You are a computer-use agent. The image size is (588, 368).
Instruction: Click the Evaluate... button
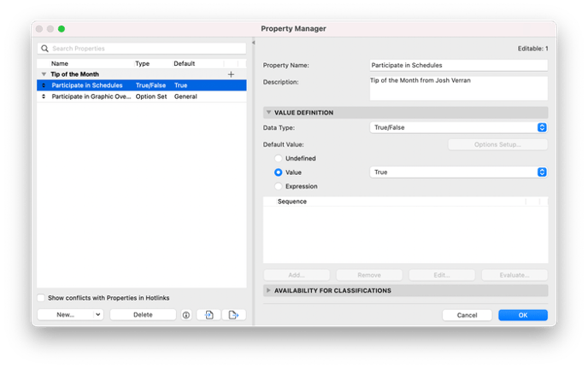(x=514, y=275)
